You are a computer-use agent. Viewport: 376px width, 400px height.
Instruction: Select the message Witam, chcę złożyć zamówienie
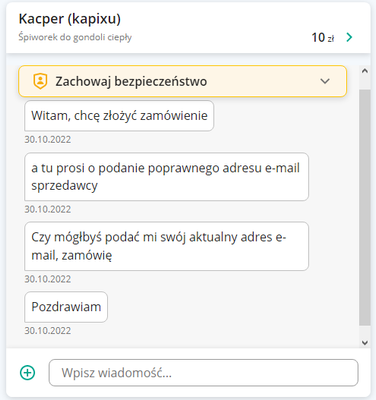click(119, 116)
